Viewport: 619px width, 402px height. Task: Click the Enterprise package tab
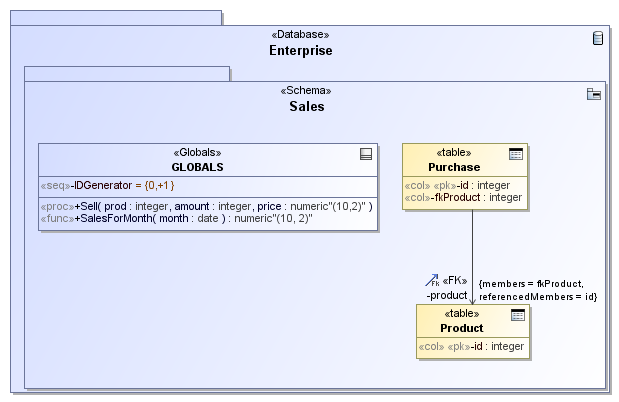coord(117,18)
